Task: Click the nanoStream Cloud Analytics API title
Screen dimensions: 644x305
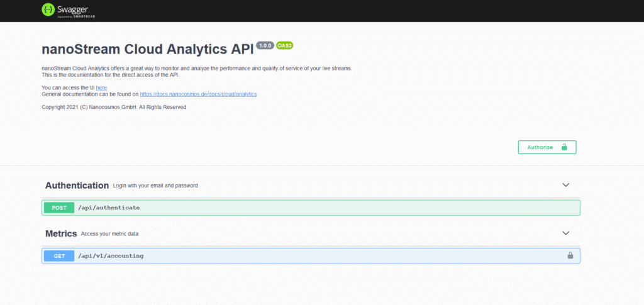Action: click(147, 49)
